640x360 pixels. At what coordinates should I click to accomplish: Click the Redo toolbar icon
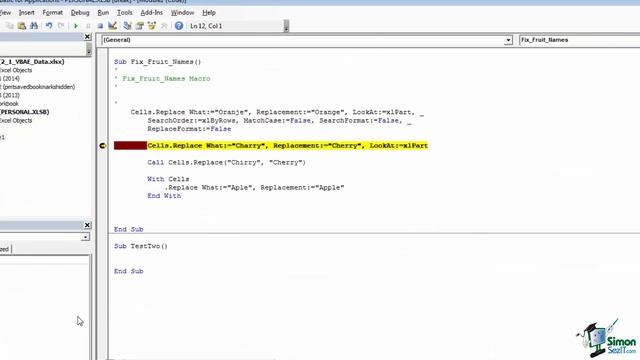[61, 26]
